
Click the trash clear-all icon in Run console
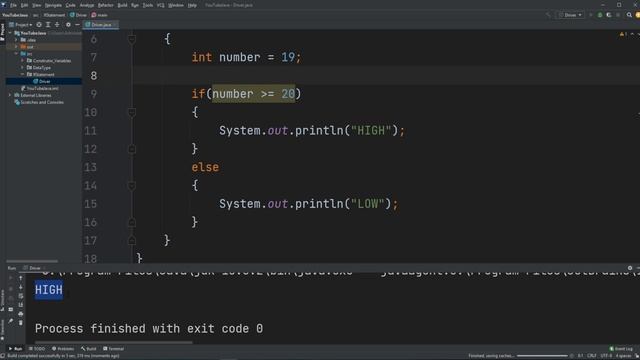[21, 323]
